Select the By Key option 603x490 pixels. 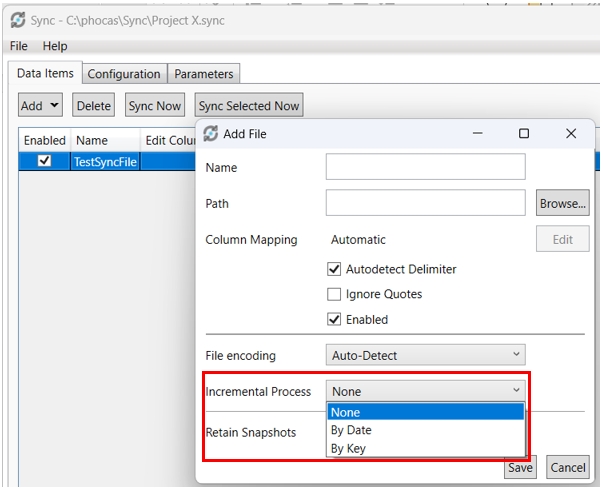click(x=350, y=448)
